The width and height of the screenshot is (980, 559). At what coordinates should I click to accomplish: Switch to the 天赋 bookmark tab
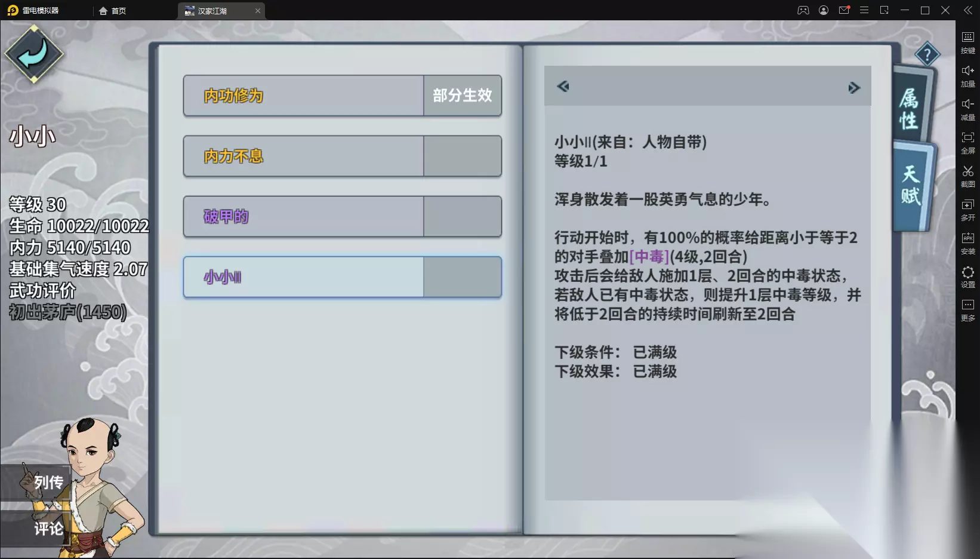point(910,185)
